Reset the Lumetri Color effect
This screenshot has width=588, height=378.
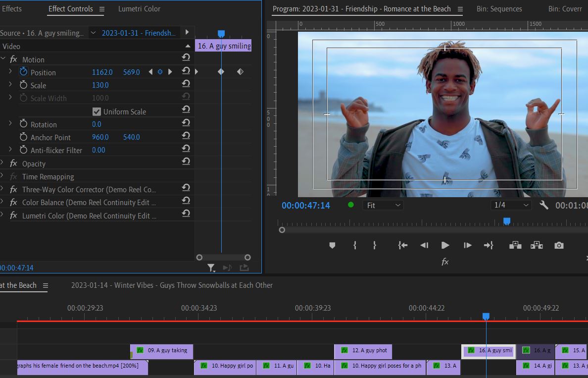186,213
